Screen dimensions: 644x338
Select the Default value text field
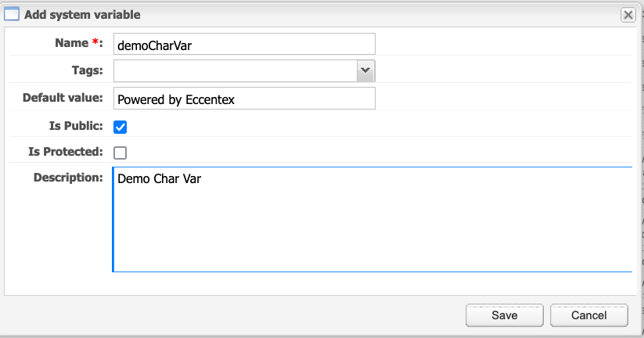[244, 98]
